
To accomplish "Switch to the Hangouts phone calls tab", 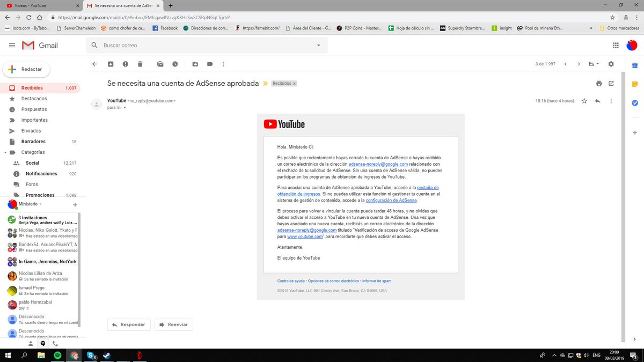I will [x=55, y=343].
